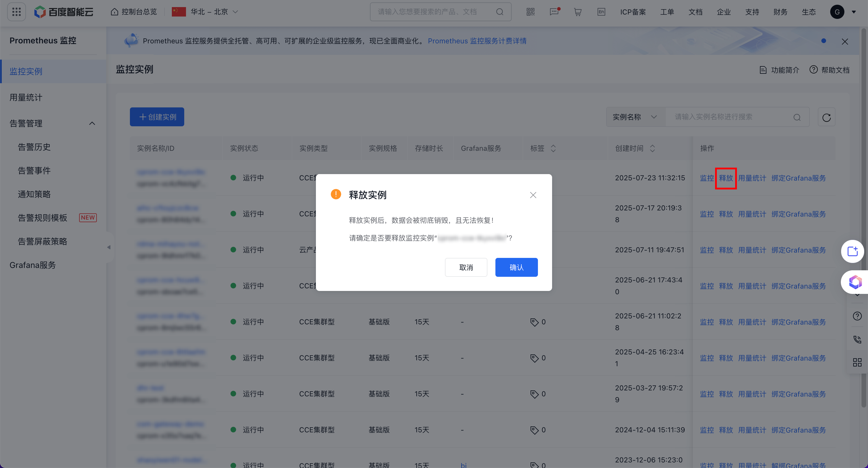Click the instance name search magnifier

point(797,117)
